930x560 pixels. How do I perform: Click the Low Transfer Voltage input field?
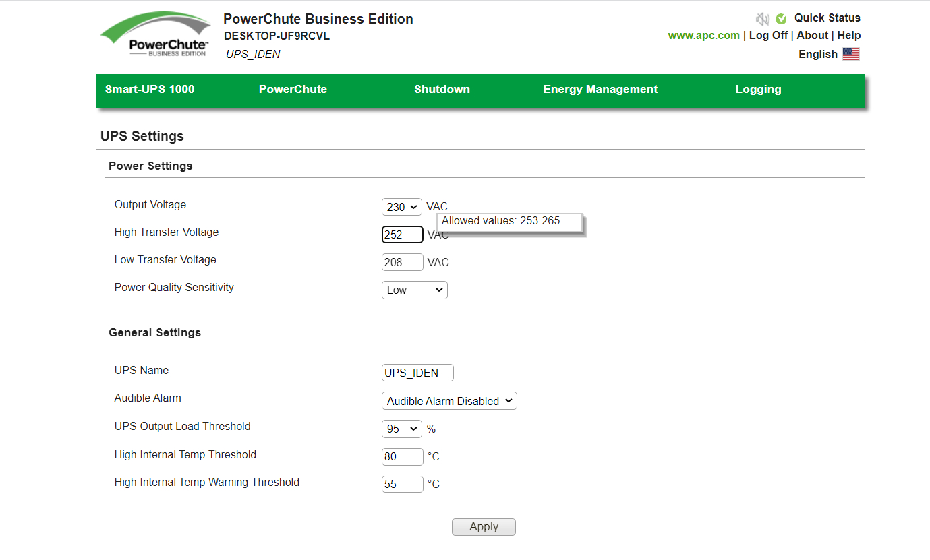403,262
